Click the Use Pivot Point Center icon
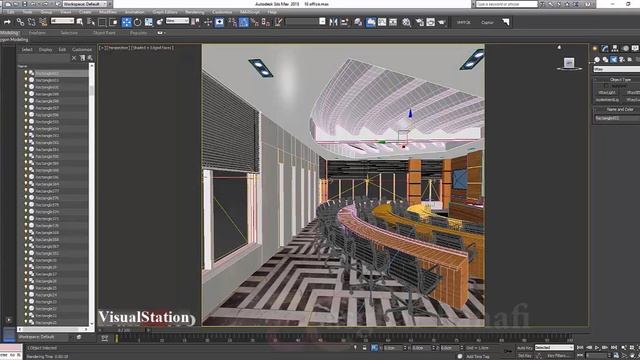The width and height of the screenshot is (640, 360). tap(196, 22)
